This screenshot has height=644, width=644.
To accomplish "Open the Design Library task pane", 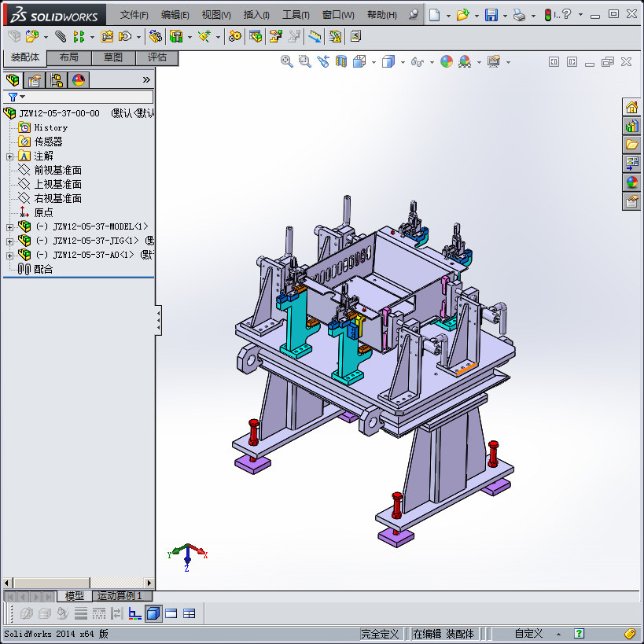I will (x=631, y=127).
